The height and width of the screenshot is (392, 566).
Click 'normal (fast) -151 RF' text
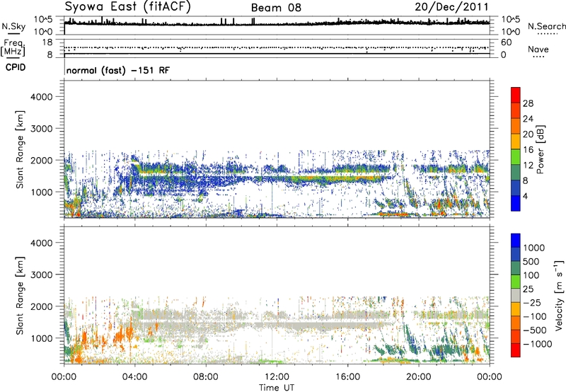point(117,70)
